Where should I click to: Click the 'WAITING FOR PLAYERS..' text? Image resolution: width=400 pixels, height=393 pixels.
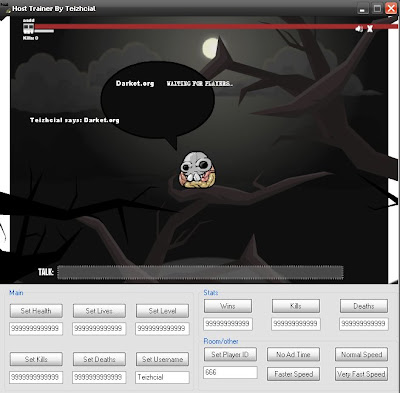pos(199,83)
